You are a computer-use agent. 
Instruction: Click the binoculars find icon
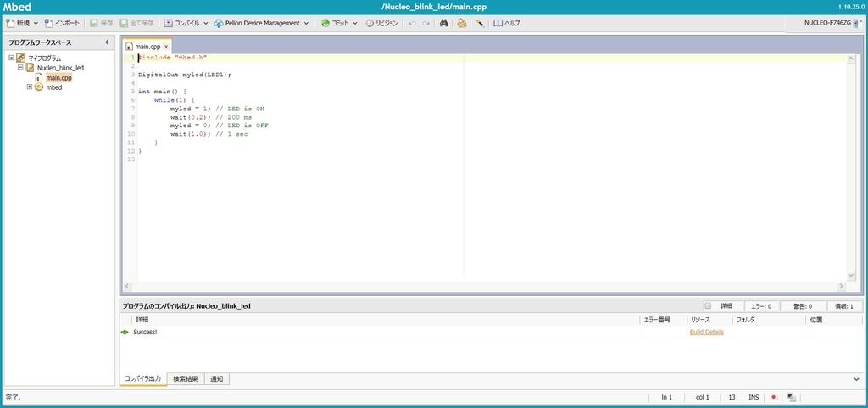[443, 23]
